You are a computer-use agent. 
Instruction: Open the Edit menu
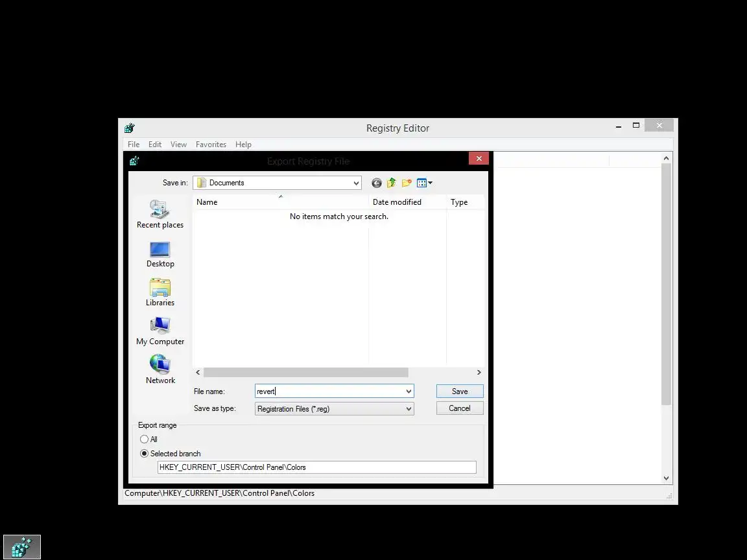point(155,145)
